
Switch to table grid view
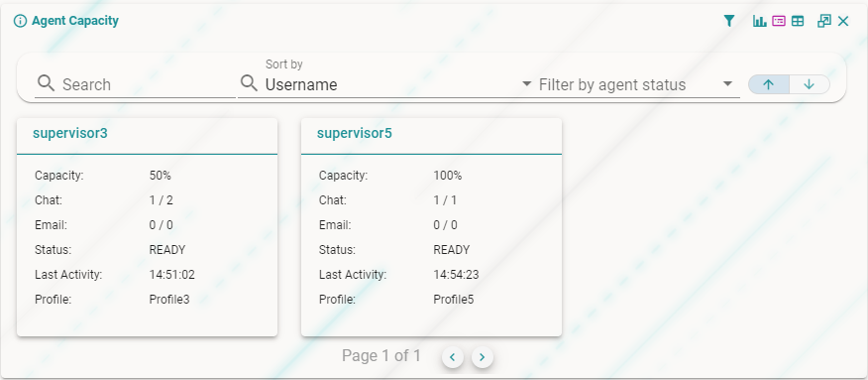798,21
